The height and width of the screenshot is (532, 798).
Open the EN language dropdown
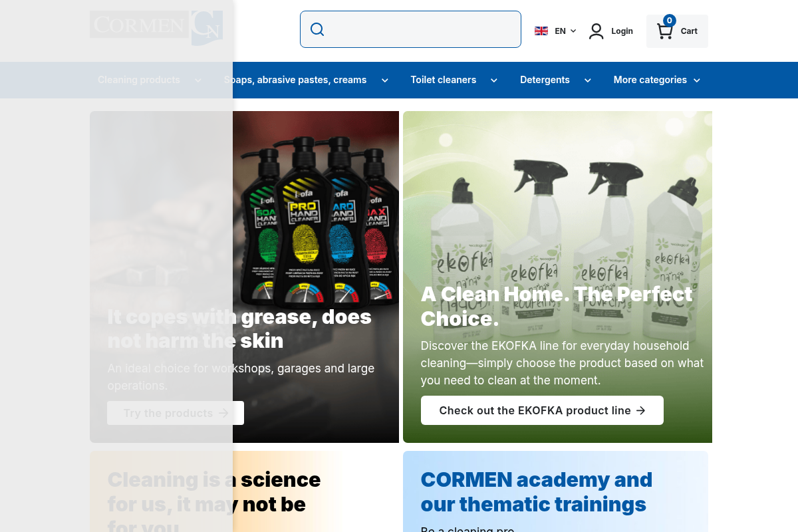(566, 31)
